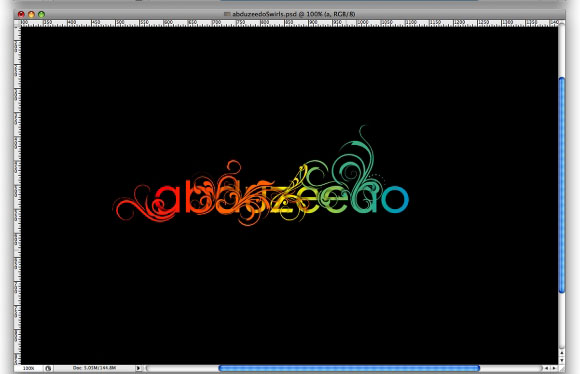580x374 pixels.
Task: Click the vertical scrollbar down arrow
Action: tap(562, 360)
